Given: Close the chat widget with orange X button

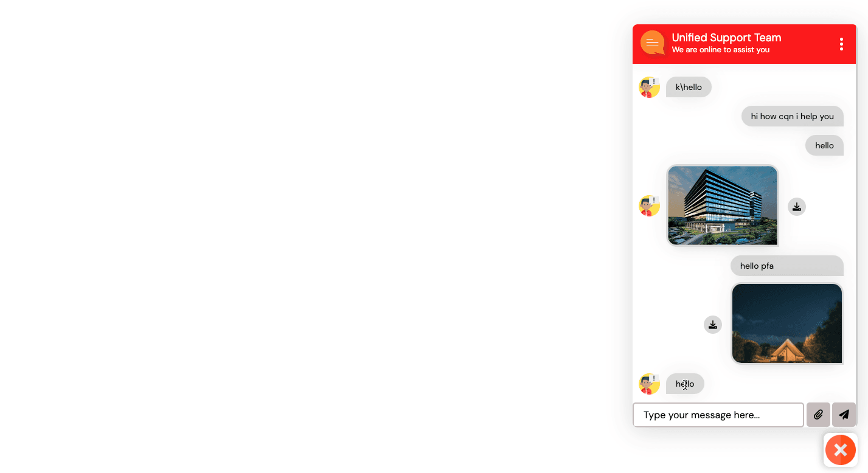Looking at the screenshot, I should click(x=841, y=450).
